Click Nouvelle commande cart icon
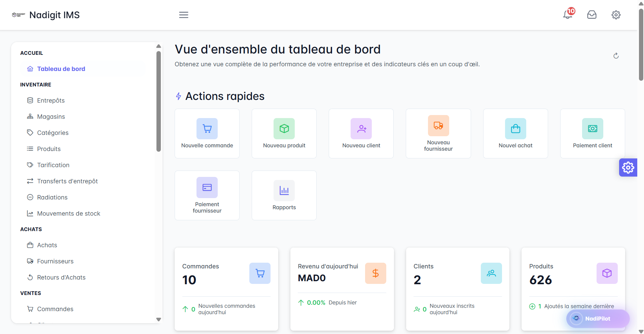This screenshot has width=644, height=334. point(207,128)
